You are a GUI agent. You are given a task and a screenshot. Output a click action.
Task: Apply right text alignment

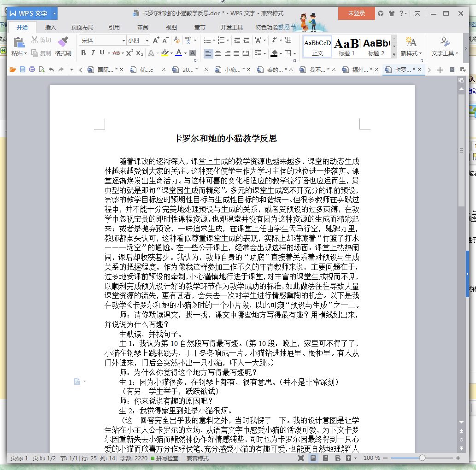click(x=227, y=53)
